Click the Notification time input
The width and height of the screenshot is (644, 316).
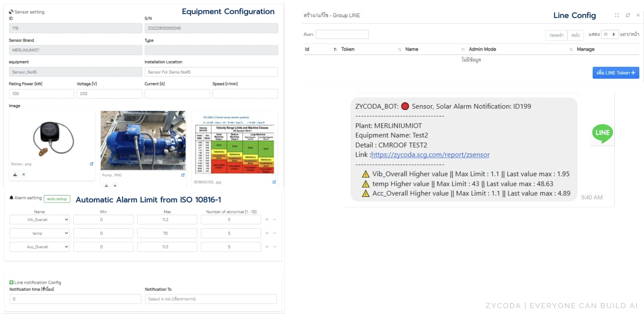tap(75, 299)
